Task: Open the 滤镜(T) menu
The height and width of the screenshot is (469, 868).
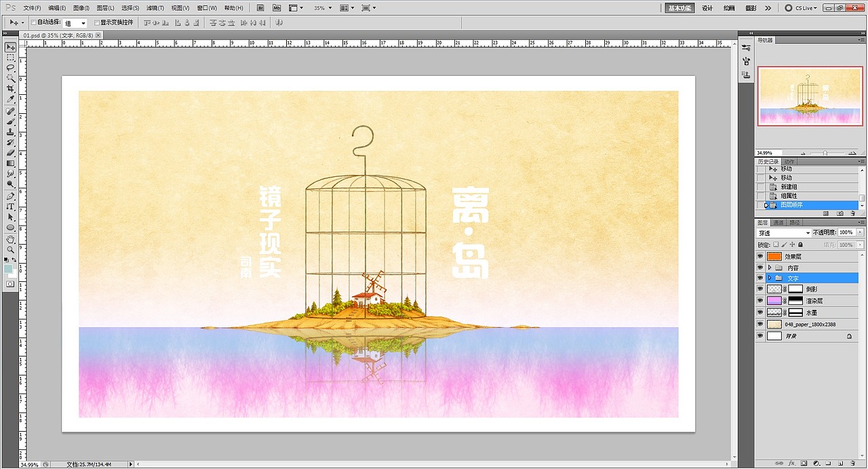Action: tap(155, 8)
